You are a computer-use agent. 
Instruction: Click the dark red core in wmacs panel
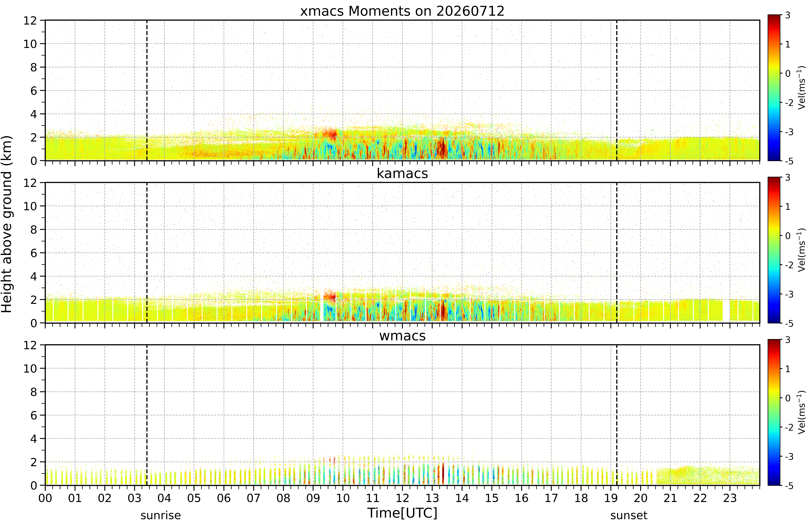[442, 473]
